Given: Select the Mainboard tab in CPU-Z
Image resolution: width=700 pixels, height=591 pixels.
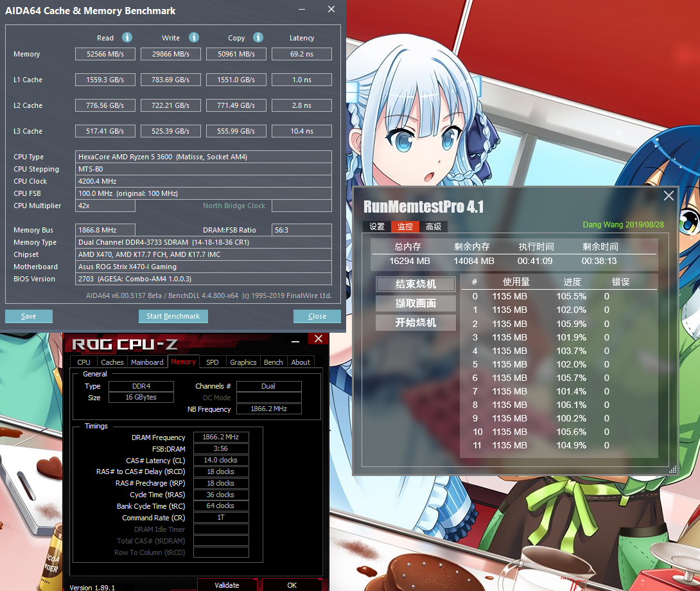Looking at the screenshot, I should pos(146,362).
